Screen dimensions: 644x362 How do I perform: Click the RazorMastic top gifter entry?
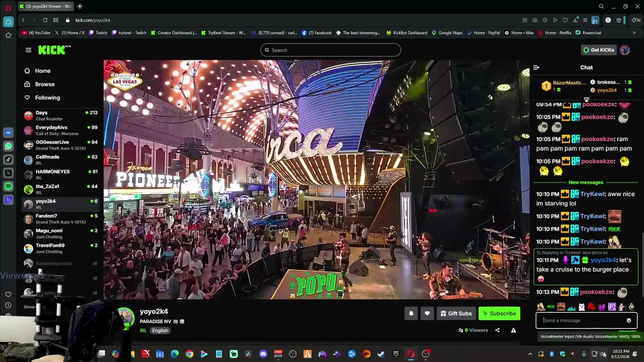(563, 86)
